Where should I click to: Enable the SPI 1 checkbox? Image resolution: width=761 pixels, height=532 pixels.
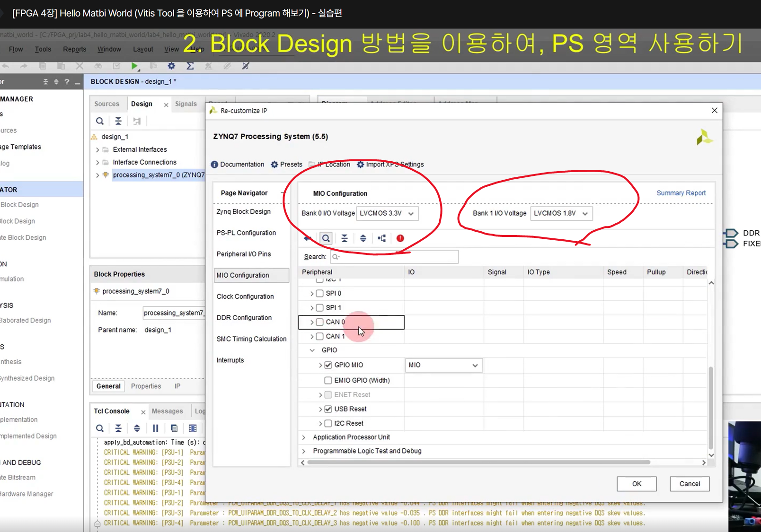click(320, 308)
